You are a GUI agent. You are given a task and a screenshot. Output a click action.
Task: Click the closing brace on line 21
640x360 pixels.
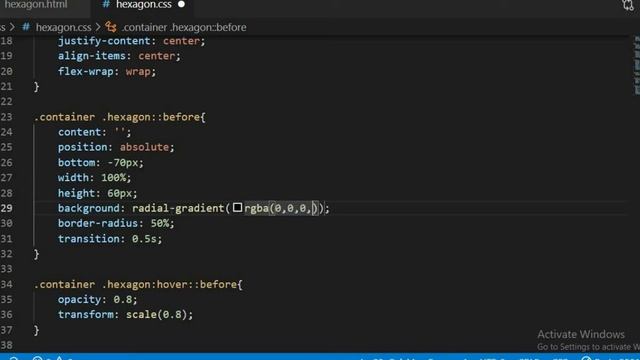pos(36,87)
